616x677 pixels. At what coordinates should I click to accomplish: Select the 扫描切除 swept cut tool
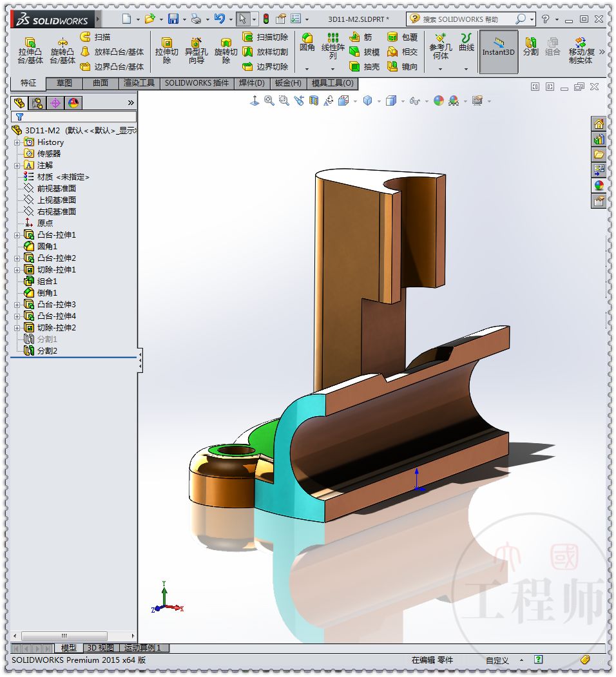pyautogui.click(x=265, y=37)
